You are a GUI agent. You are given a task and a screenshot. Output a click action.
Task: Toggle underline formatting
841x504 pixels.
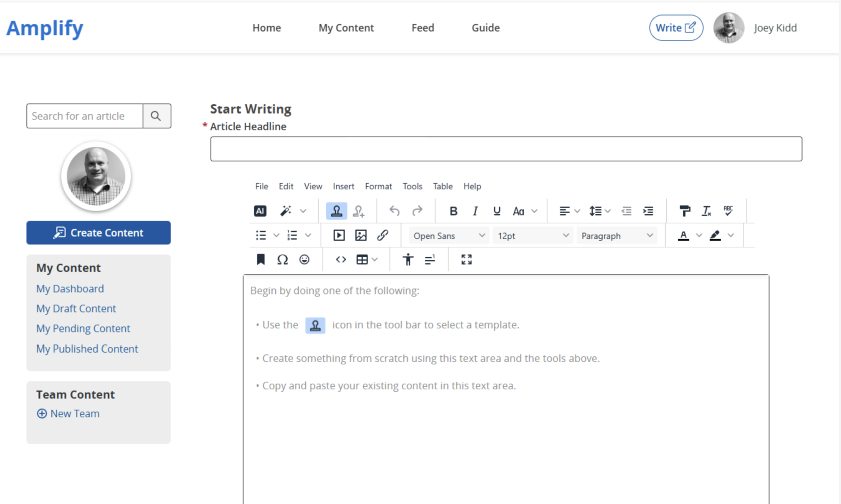[496, 211]
